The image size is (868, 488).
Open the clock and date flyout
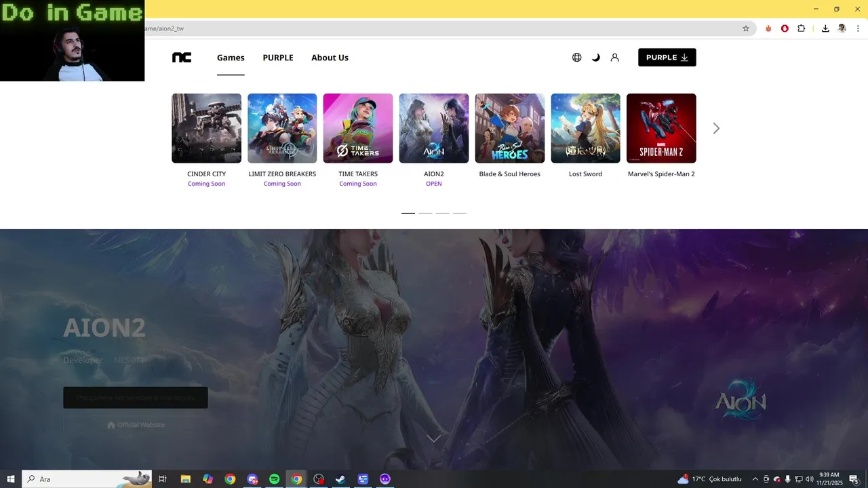(829, 479)
